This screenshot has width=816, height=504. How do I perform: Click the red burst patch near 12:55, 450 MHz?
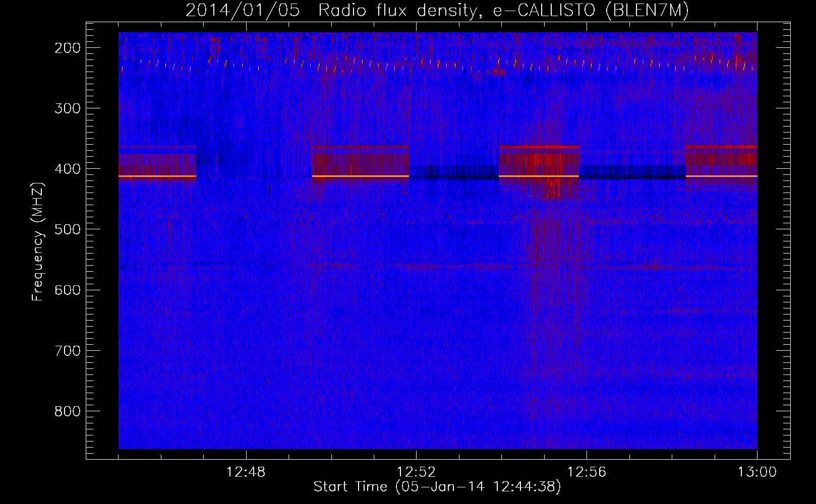coord(557,189)
